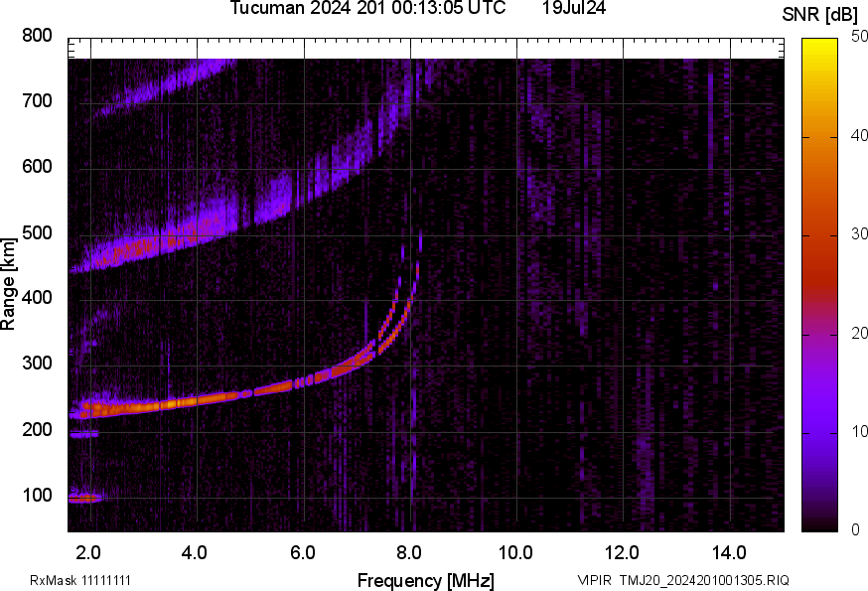Click the colorbar tick label '50'
The height and width of the screenshot is (591, 868).
tap(859, 37)
